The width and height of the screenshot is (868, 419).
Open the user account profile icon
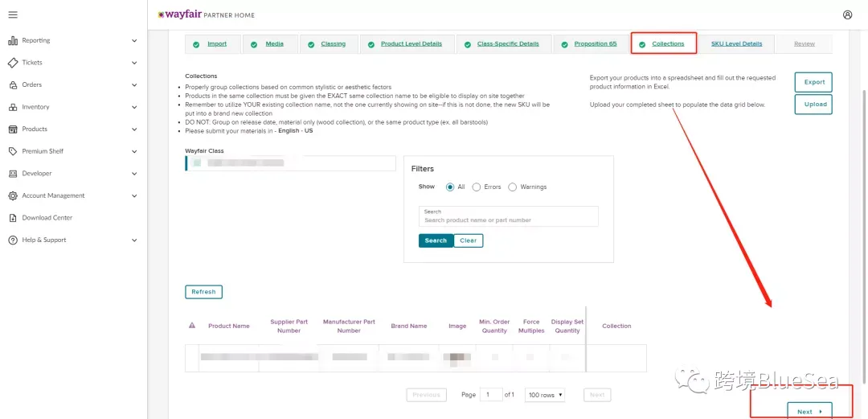coord(848,15)
